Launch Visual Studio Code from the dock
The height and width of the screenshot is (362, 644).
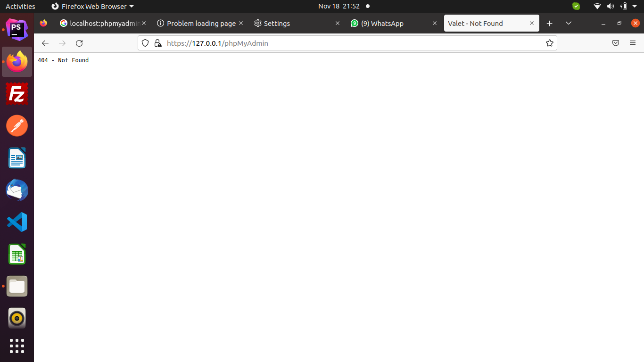pyautogui.click(x=17, y=222)
